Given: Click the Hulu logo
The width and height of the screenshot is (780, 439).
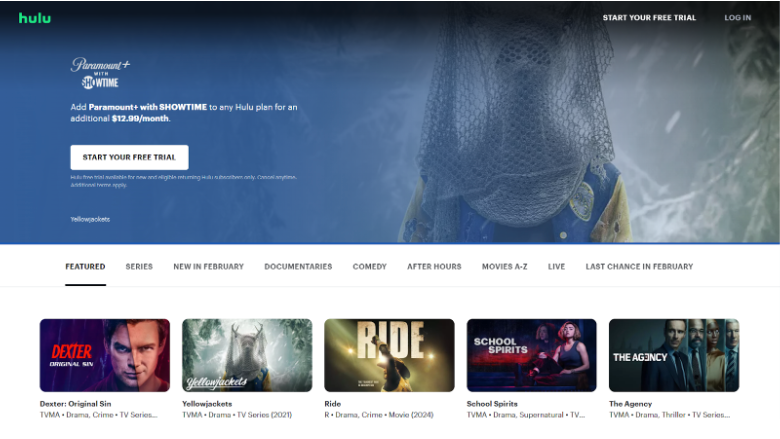Looking at the screenshot, I should pyautogui.click(x=35, y=18).
